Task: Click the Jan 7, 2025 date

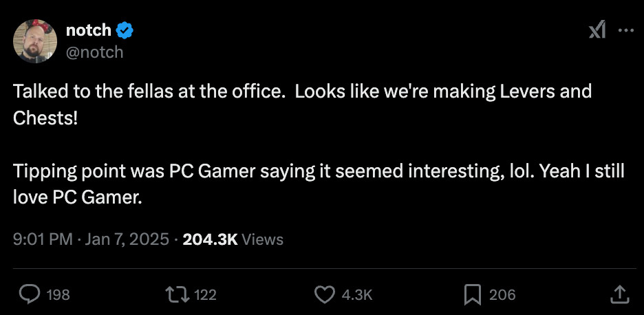Action: pyautogui.click(x=127, y=239)
